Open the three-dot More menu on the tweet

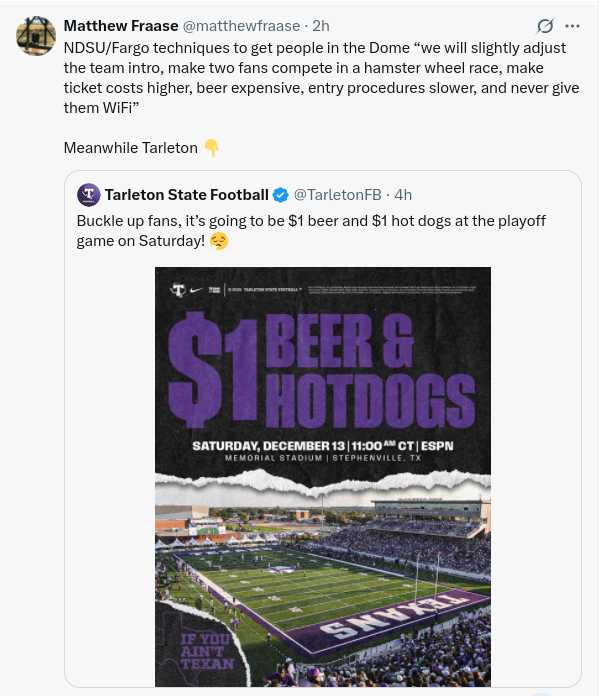[572, 26]
